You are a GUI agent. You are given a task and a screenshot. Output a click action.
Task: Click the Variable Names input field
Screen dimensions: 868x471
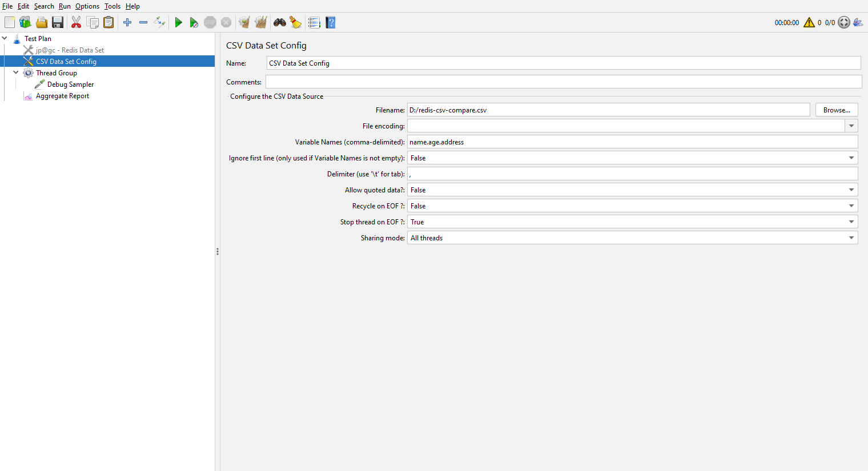[x=632, y=142]
